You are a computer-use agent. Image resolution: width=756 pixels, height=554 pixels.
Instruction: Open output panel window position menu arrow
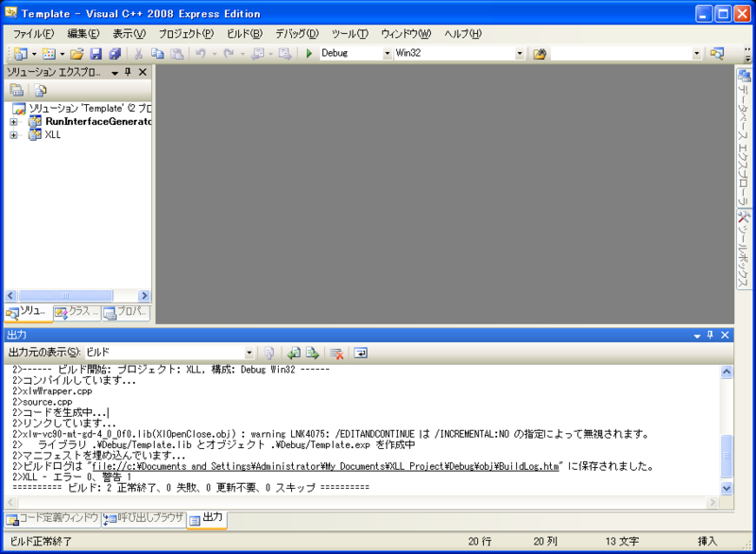697,335
